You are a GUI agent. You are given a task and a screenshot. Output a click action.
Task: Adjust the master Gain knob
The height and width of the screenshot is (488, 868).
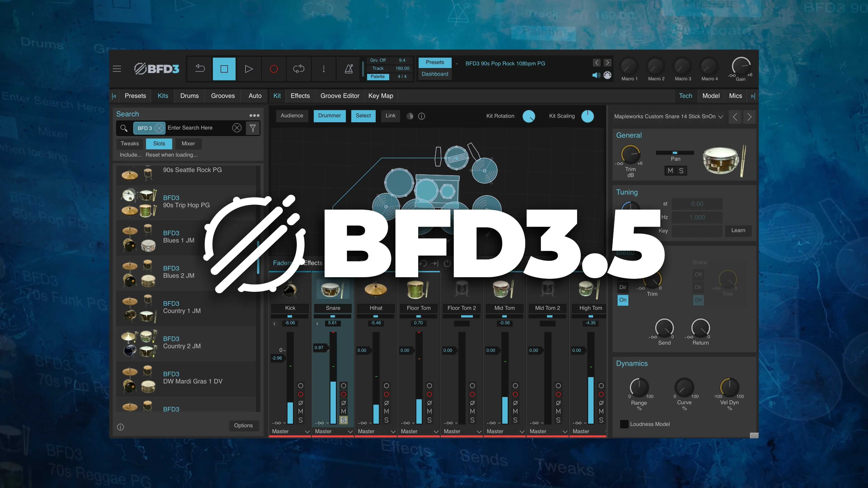click(x=741, y=66)
